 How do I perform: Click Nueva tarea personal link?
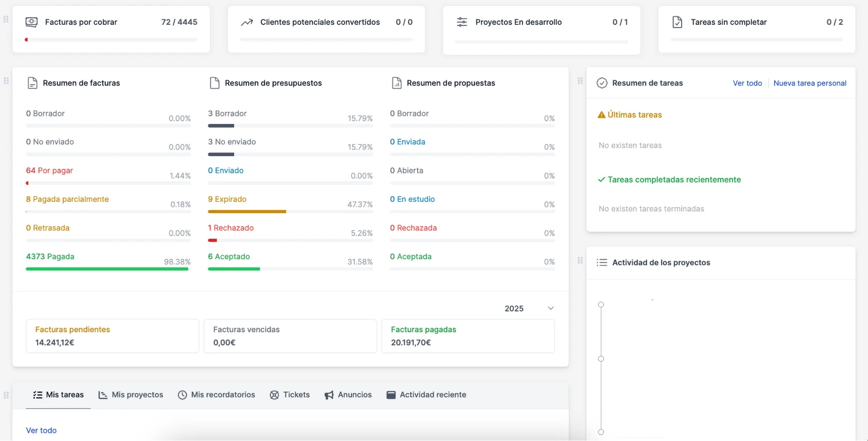pos(810,83)
